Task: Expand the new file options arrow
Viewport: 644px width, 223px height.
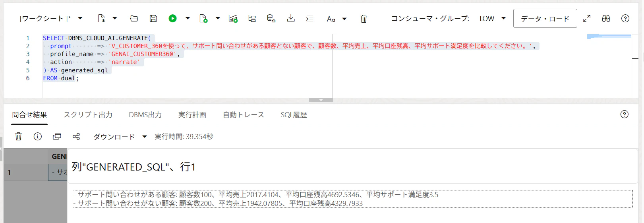Action: point(115,18)
